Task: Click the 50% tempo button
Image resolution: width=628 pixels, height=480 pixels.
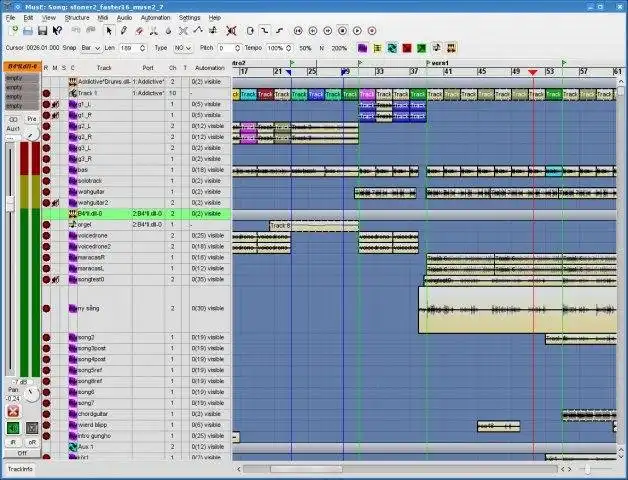Action: tap(305, 48)
